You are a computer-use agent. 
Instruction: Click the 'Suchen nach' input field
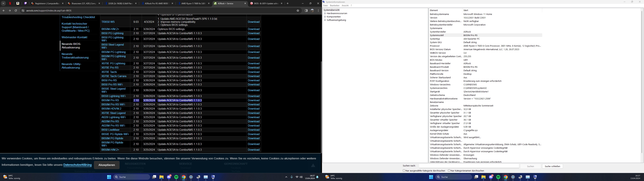point(469,166)
